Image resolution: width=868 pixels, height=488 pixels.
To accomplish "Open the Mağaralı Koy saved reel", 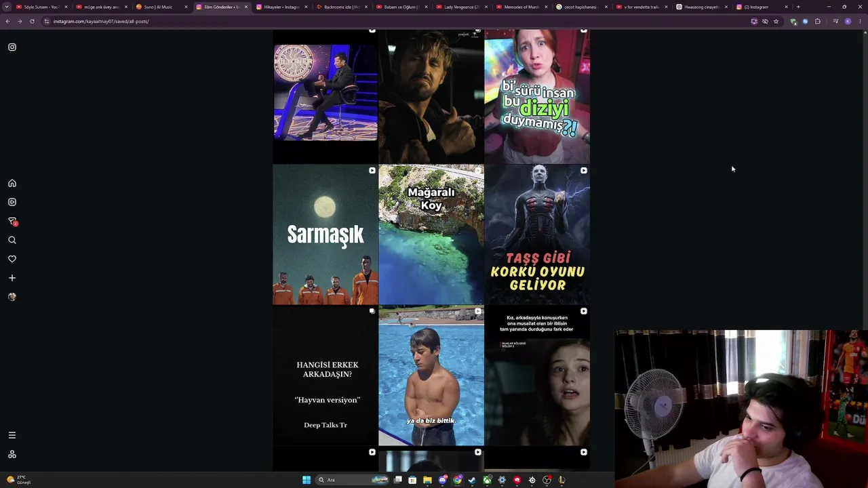I will point(431,235).
